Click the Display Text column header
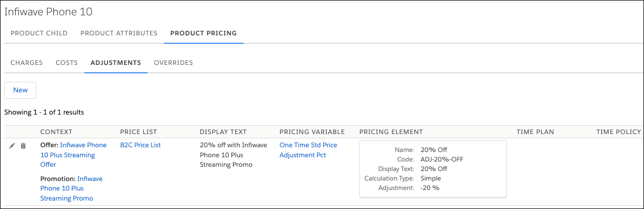Screen dimensions: 644x209 point(223,132)
